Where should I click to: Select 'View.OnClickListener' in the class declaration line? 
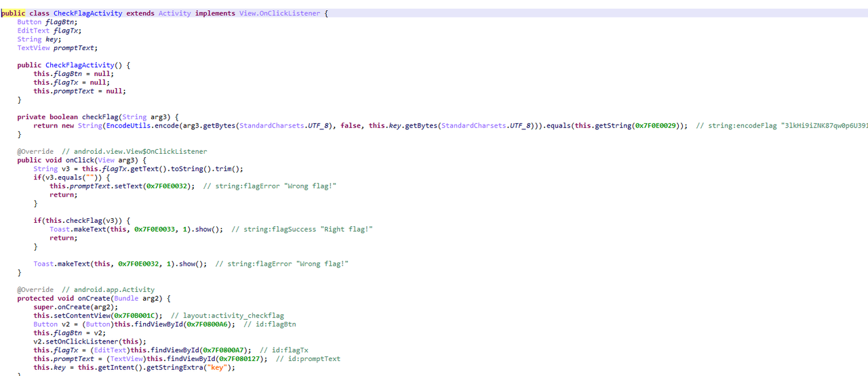click(280, 14)
